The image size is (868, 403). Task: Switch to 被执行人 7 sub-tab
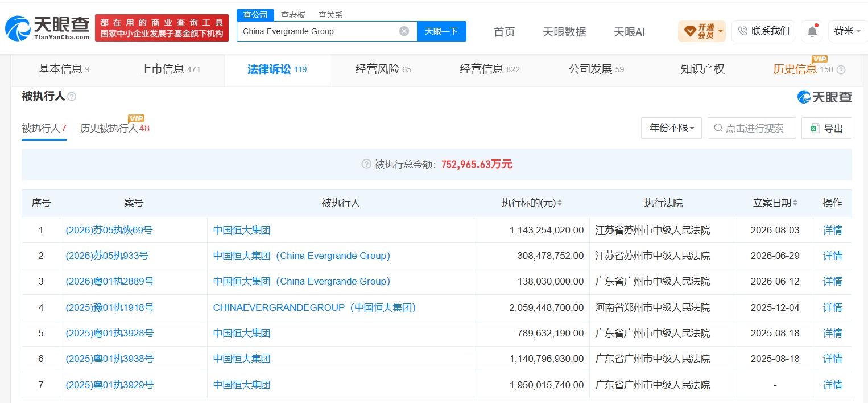coord(44,128)
